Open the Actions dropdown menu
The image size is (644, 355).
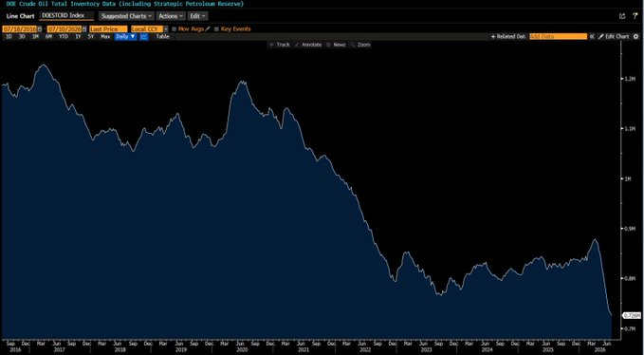(170, 16)
